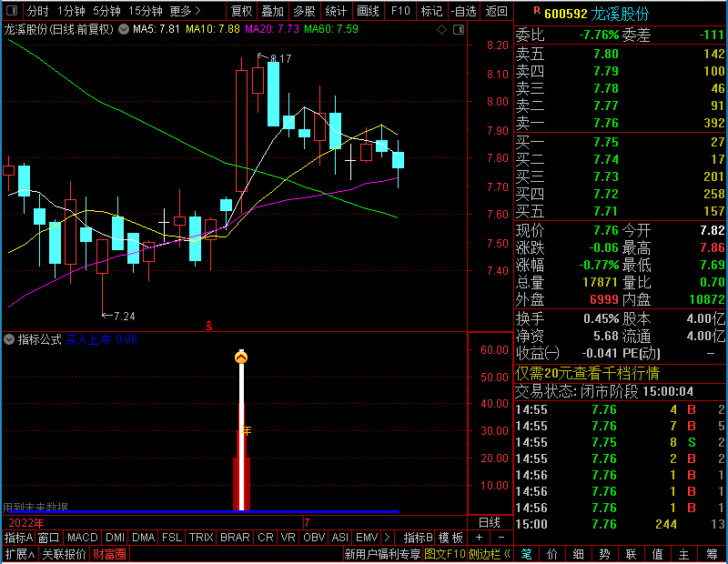Click the 窗口 window button

(49, 538)
